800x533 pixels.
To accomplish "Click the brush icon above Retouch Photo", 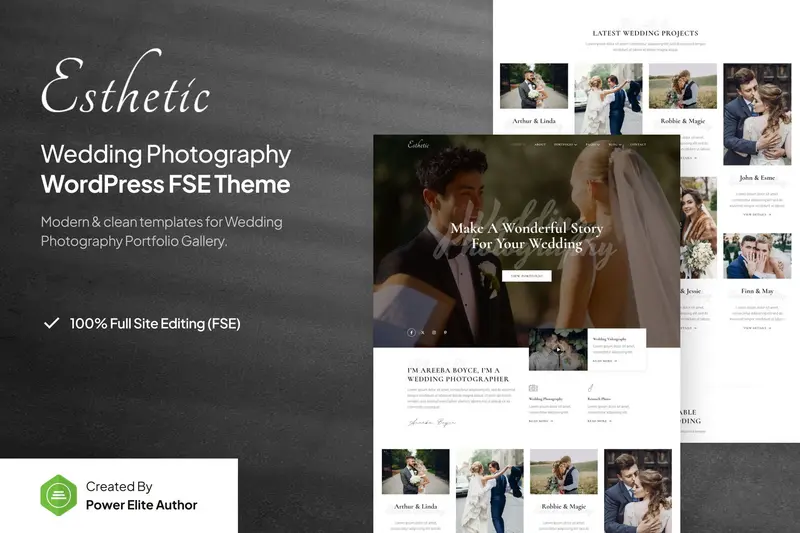I will point(591,387).
